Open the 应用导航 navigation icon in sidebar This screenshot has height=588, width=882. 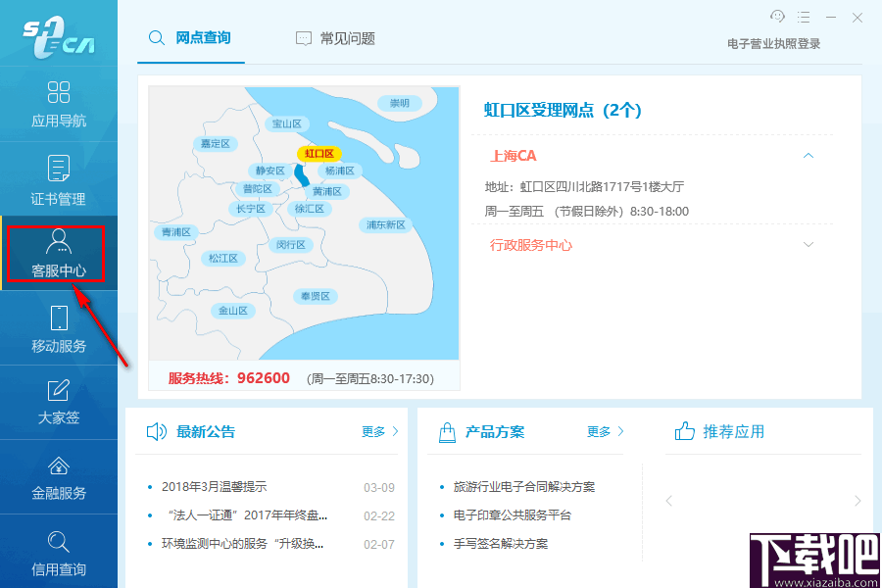(x=59, y=103)
